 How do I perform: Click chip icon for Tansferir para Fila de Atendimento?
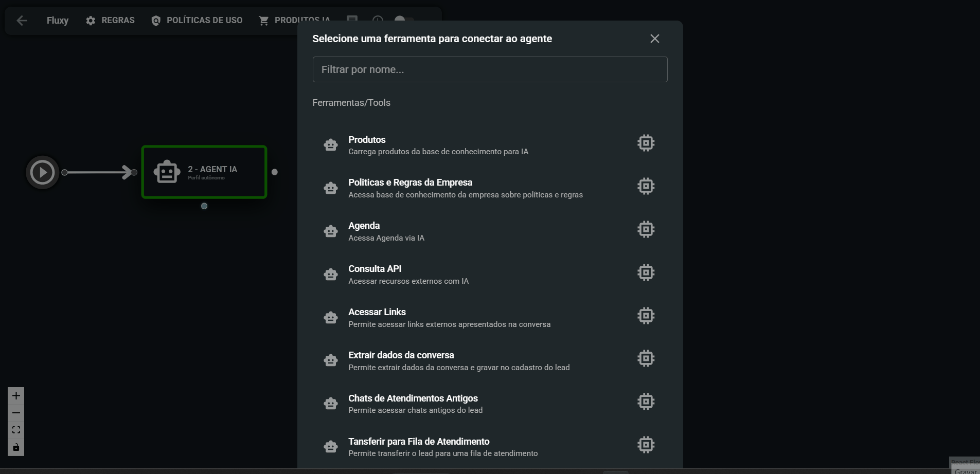pos(646,445)
